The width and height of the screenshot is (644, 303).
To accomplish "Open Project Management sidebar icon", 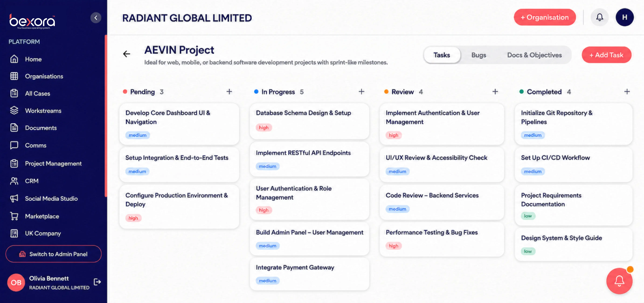I will 14,163.
